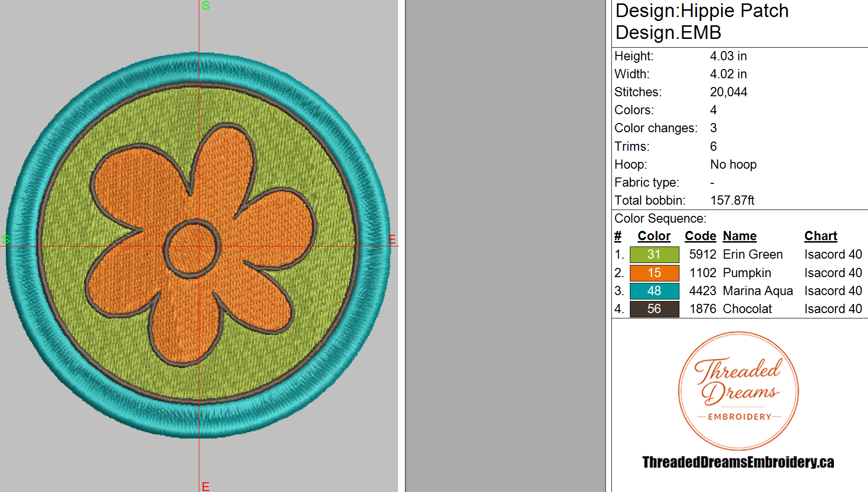Click the thread code 1876
Viewport: 868px width, 492px height.
coord(703,309)
